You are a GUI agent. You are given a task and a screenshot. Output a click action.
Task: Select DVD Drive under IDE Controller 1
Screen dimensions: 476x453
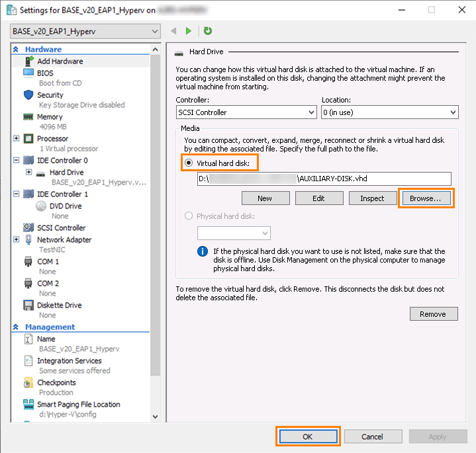click(65, 206)
